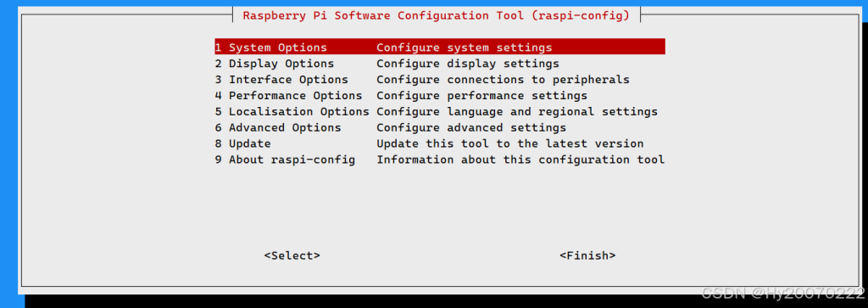
Task: Select the System Options menu entry
Action: tap(440, 47)
